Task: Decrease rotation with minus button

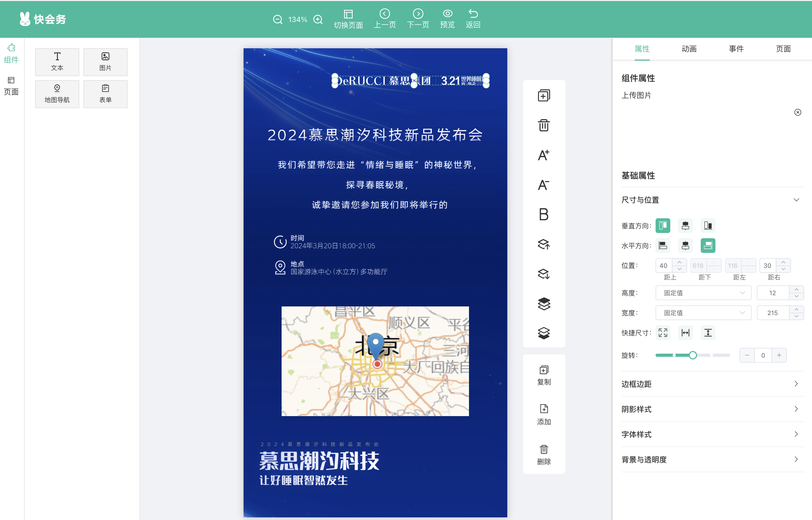Action: point(747,355)
